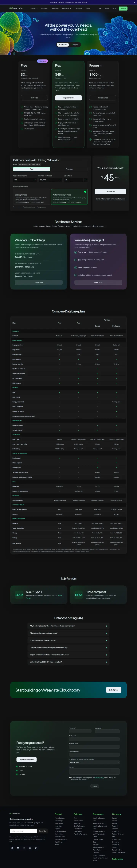The height and width of the screenshot is (868, 137).
Task: Click Get started in the Weaviate Cloud banner
Action: (x=114, y=690)
